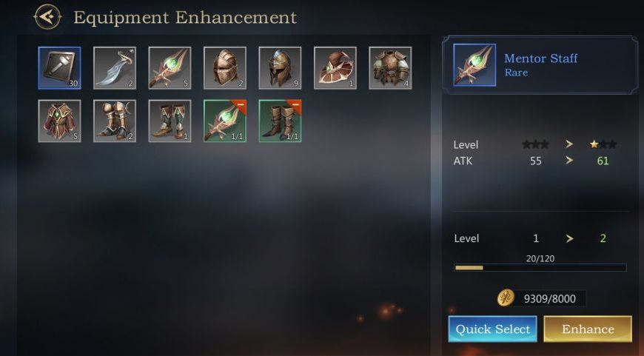This screenshot has width=644, height=356.
Task: Pick the unselected staff with count 5
Action: click(x=170, y=68)
